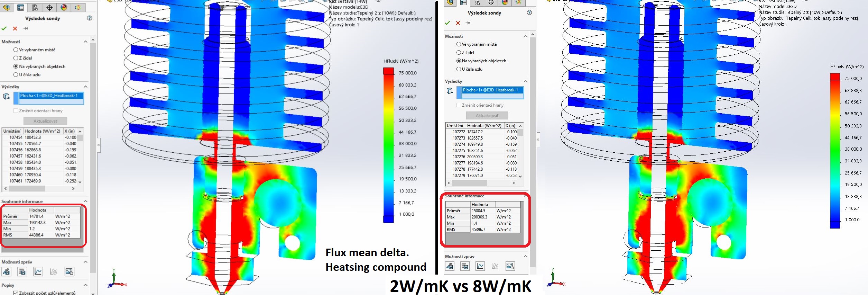This screenshot has height=295, width=868.
Task: Click the plot graph icon in left Možnosti zpráv
Action: coord(38,272)
